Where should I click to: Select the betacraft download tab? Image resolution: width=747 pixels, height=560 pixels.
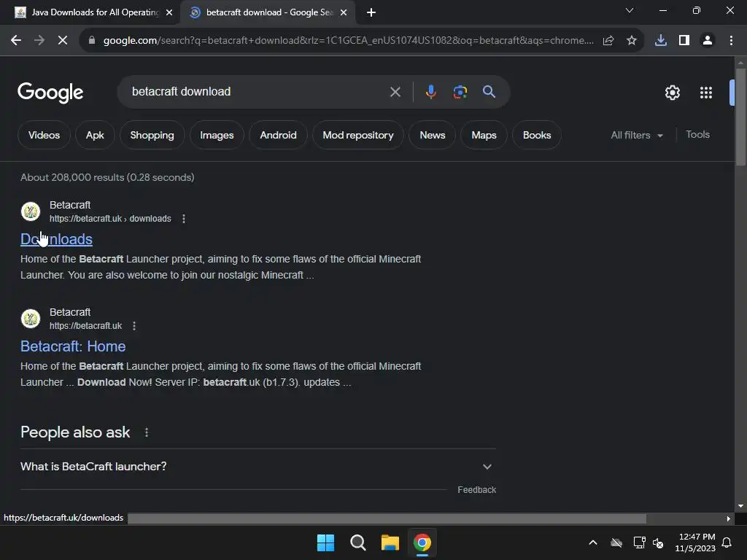tap(269, 12)
